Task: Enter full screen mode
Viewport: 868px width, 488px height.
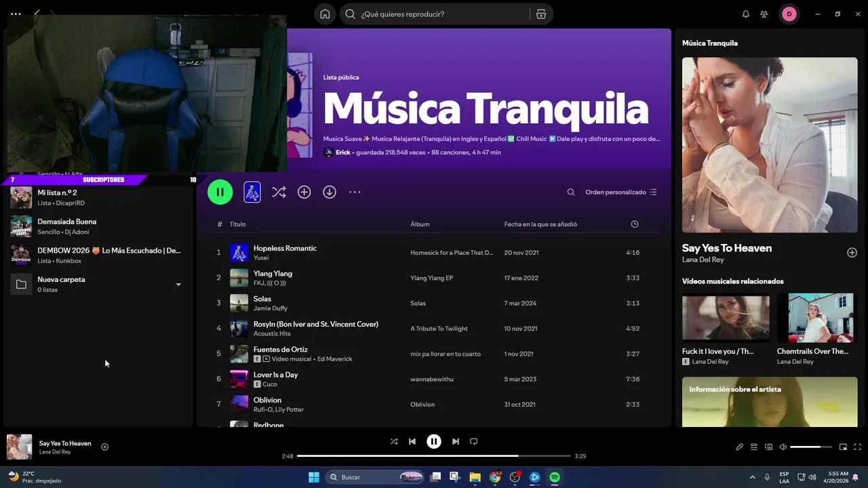Action: click(x=858, y=447)
